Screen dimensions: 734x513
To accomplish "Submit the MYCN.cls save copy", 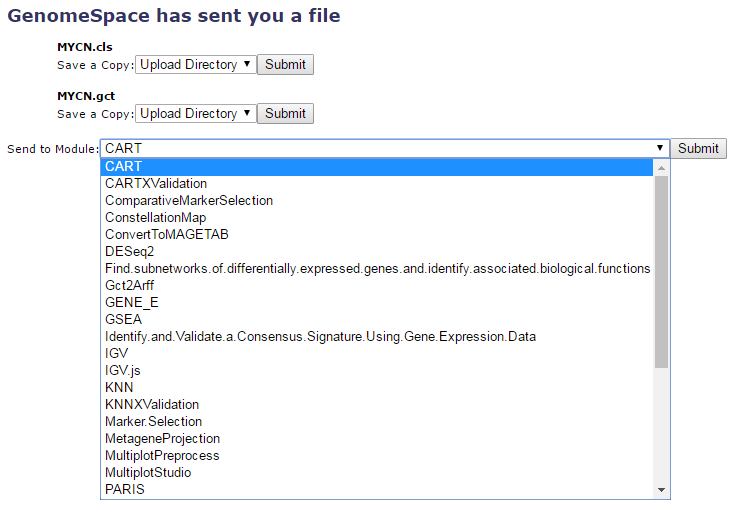I will [x=285, y=65].
